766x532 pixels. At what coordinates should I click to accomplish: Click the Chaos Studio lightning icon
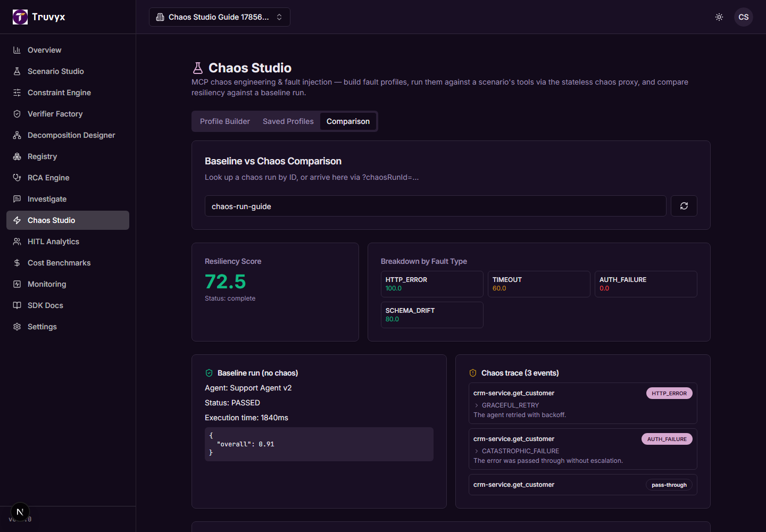tap(17, 220)
